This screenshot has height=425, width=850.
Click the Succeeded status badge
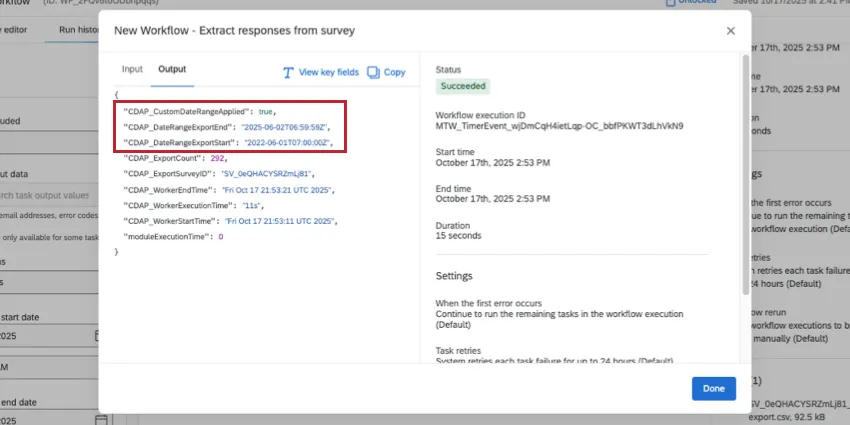464,87
